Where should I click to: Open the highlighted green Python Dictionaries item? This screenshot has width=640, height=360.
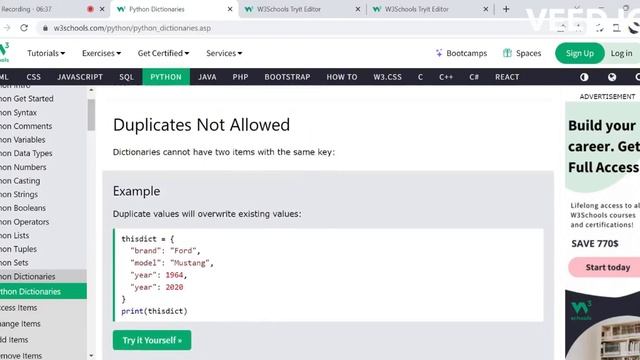[x=43, y=291]
